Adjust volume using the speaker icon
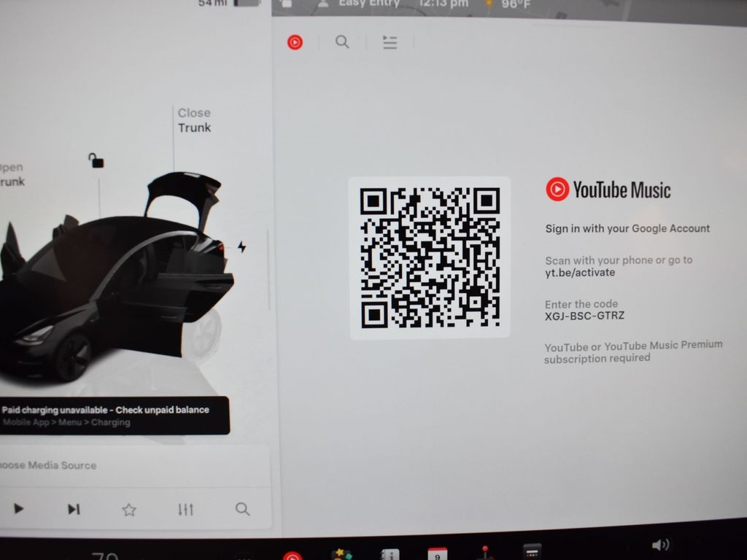This screenshot has width=747, height=560. (x=660, y=545)
